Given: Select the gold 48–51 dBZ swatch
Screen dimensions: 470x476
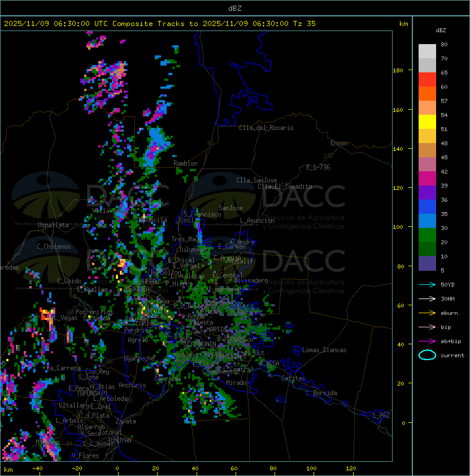Looking at the screenshot, I should [427, 136].
